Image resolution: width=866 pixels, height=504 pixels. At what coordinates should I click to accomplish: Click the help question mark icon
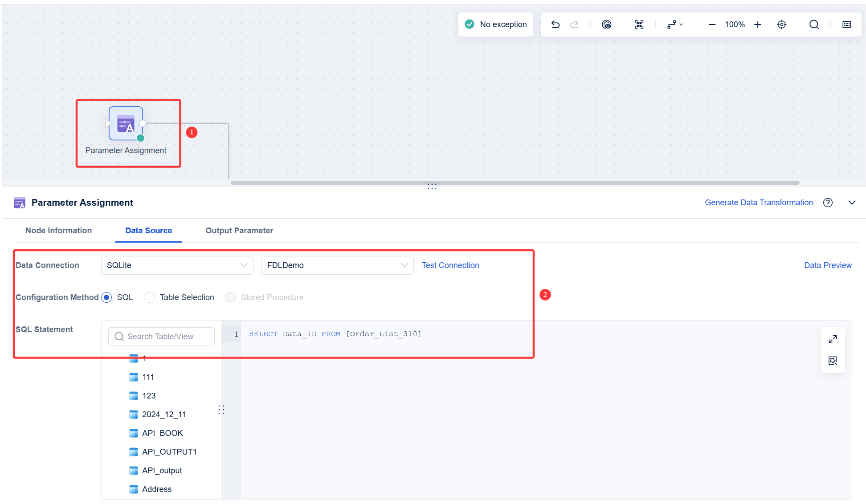[x=828, y=203]
